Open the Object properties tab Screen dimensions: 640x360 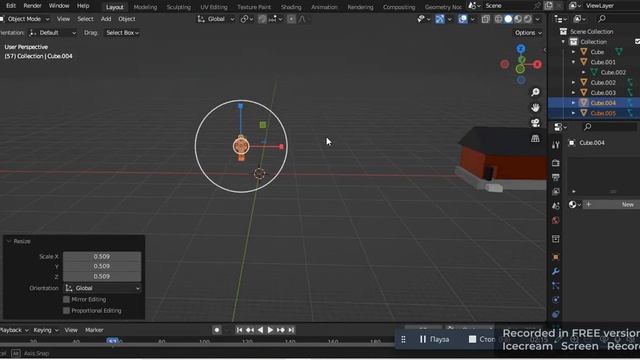(556, 257)
